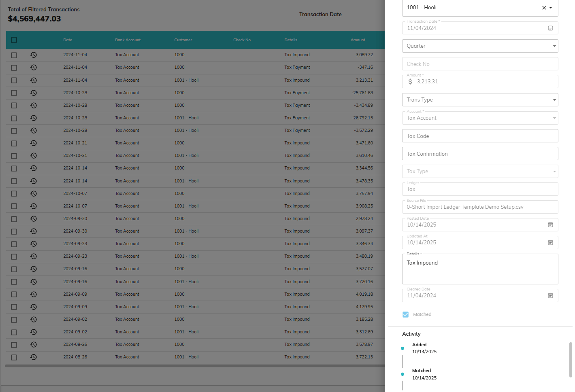Sort table by Amount column header
The width and height of the screenshot is (575, 392).
coord(358,40)
